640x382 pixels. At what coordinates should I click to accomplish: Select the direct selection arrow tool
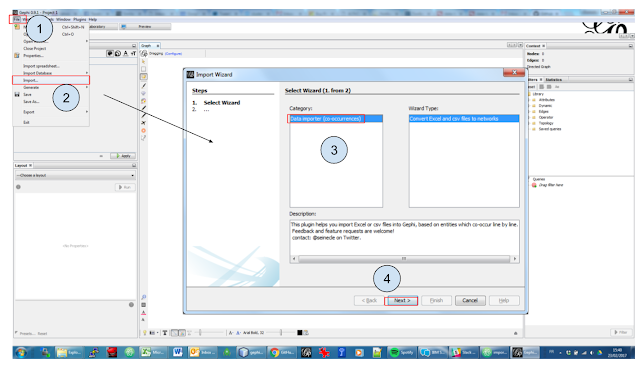144,62
